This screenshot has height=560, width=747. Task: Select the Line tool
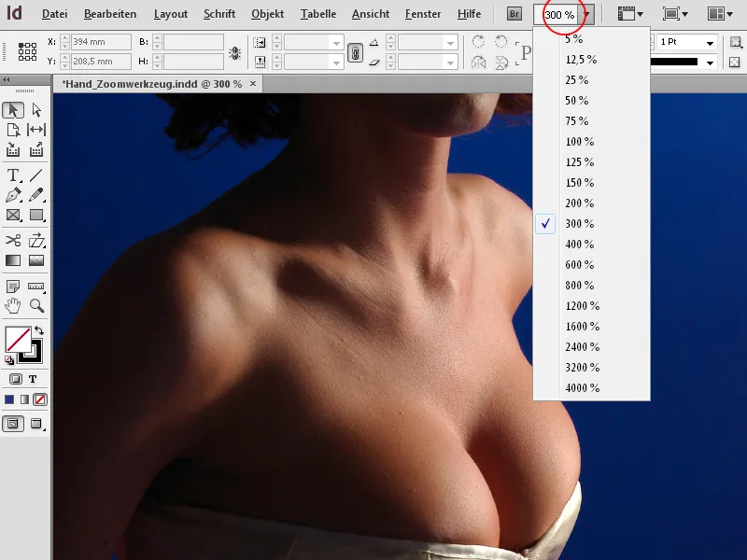36,175
